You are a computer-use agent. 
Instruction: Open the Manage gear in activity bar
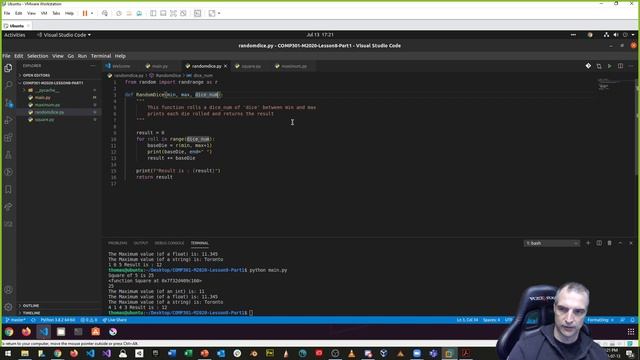point(8,307)
